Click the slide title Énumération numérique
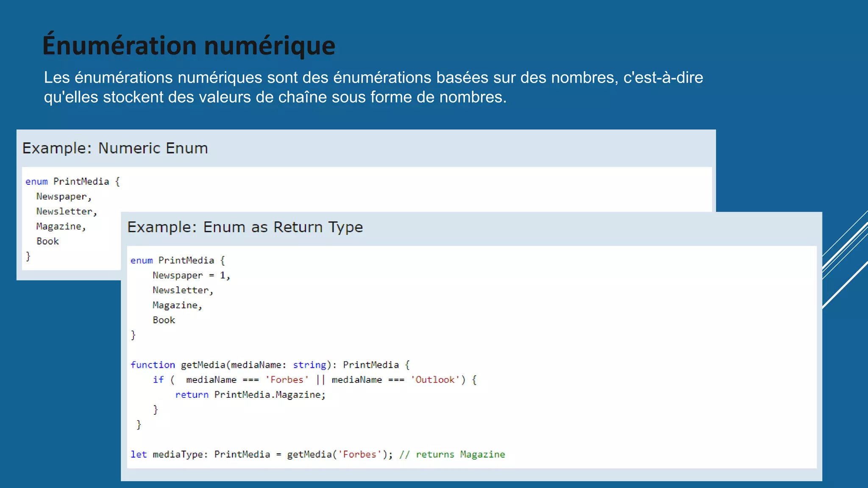Viewport: 868px width, 488px height. point(189,46)
